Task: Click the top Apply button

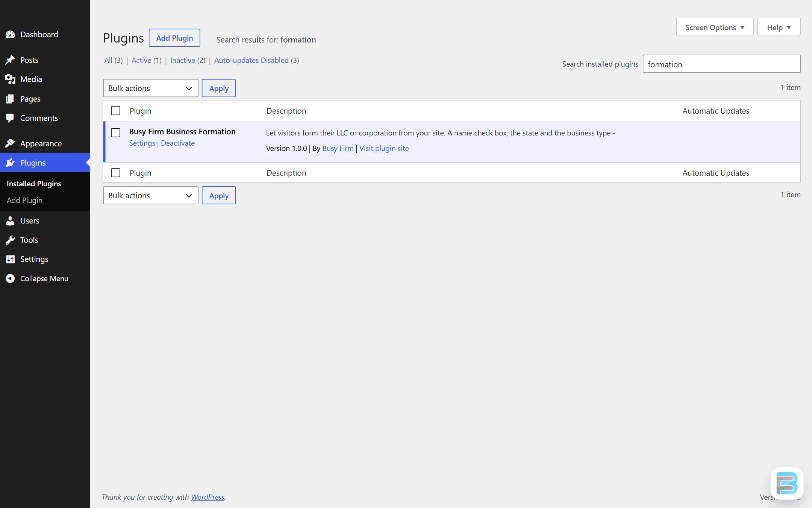Action: (219, 88)
